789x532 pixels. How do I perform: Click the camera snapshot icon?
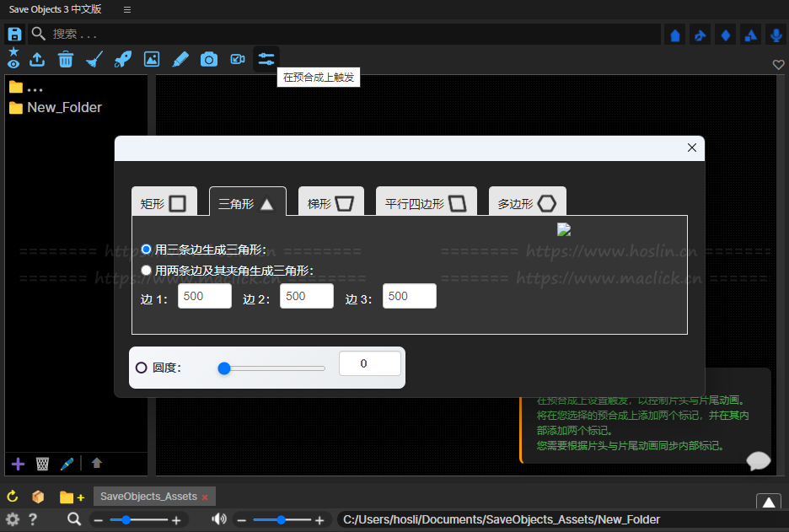pyautogui.click(x=209, y=59)
